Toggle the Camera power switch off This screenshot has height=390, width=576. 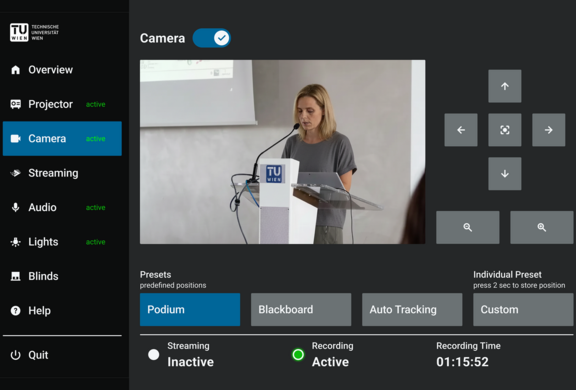coord(212,38)
